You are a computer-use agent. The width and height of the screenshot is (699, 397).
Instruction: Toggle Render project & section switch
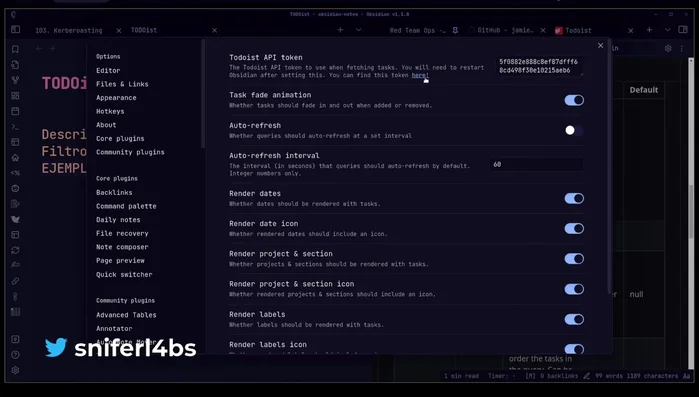coord(574,259)
